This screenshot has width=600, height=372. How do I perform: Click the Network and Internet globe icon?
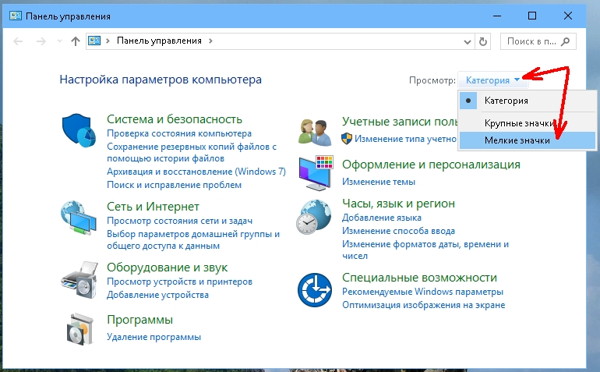[78, 217]
